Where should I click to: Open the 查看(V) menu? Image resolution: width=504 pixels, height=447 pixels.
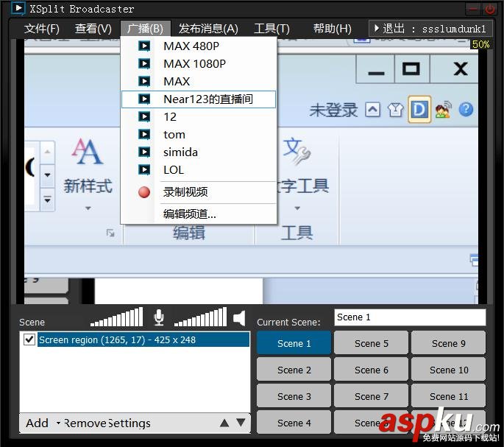[x=93, y=29]
